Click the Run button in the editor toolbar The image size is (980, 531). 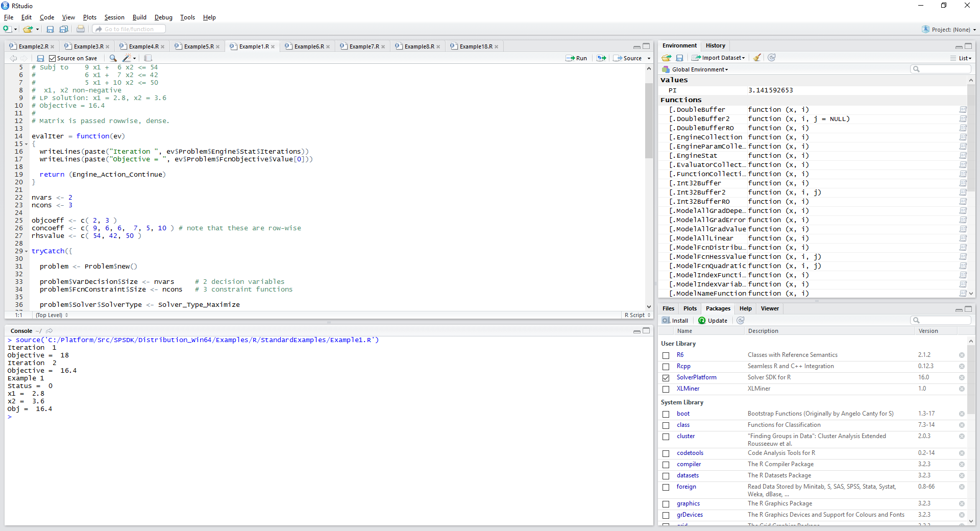[x=576, y=58]
